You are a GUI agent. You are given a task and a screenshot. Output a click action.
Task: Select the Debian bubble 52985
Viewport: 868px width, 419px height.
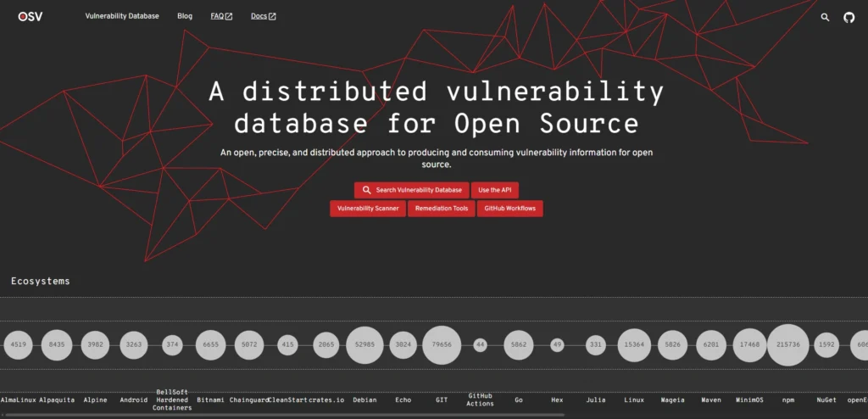pyautogui.click(x=364, y=344)
